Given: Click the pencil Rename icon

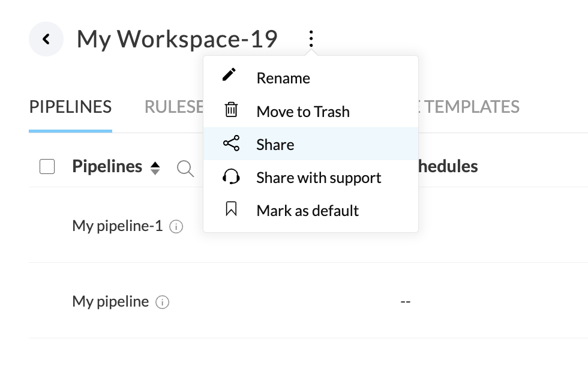Looking at the screenshot, I should [x=230, y=75].
